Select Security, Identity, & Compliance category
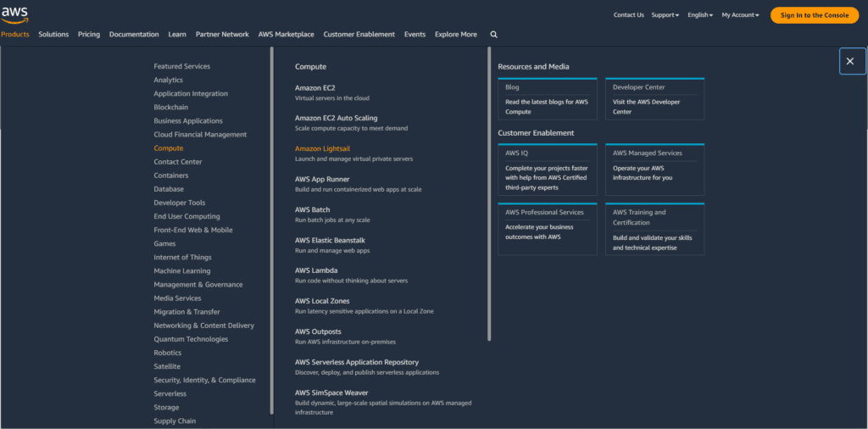The height and width of the screenshot is (429, 868). (205, 381)
